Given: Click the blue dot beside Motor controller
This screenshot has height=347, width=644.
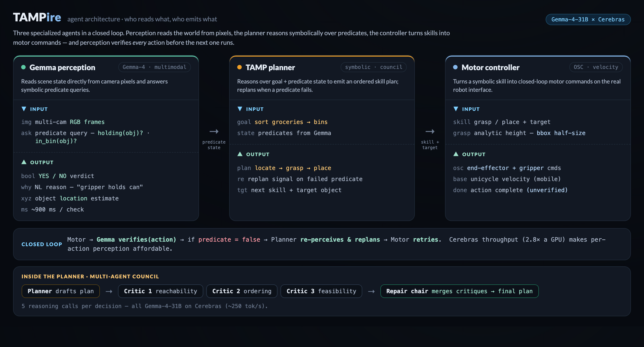Looking at the screenshot, I should (x=455, y=67).
